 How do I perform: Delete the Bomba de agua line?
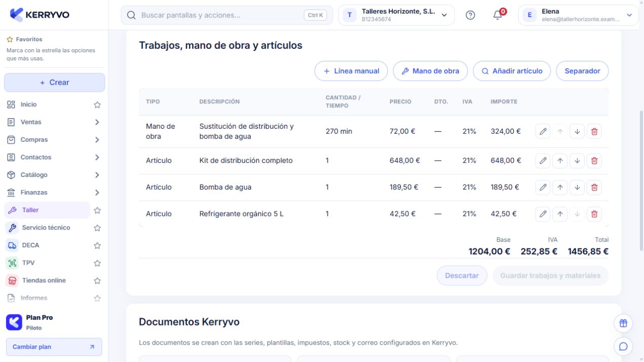point(594,187)
